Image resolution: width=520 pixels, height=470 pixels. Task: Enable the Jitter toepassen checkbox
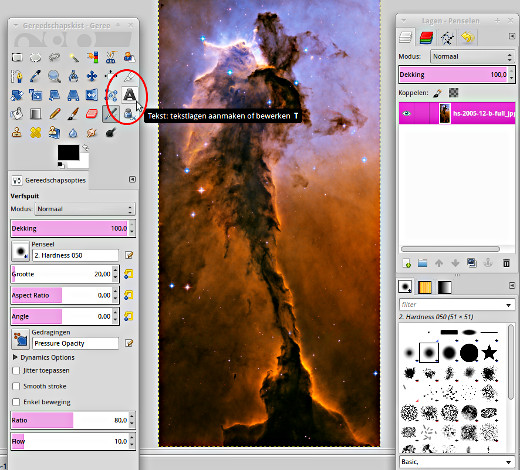pos(16,371)
